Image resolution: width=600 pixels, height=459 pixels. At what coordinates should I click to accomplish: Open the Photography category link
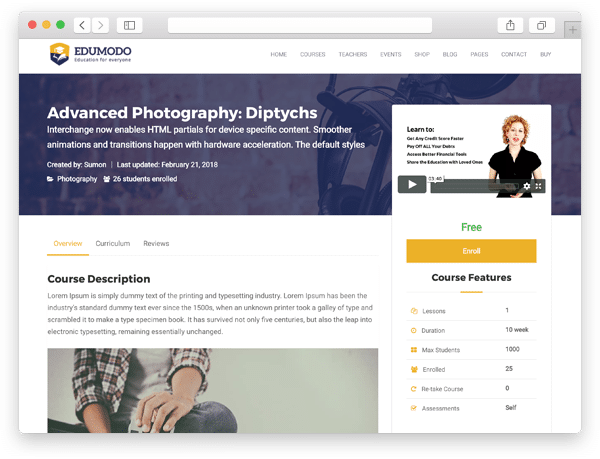click(x=77, y=179)
